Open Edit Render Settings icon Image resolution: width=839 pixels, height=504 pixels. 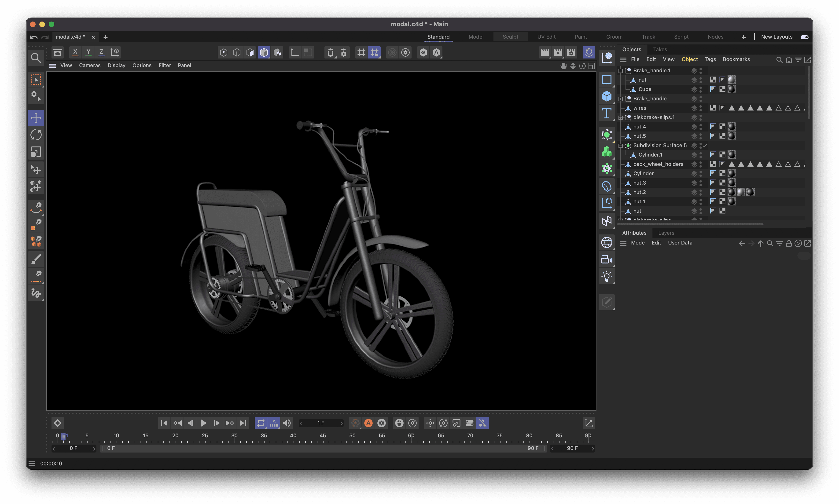(x=571, y=52)
